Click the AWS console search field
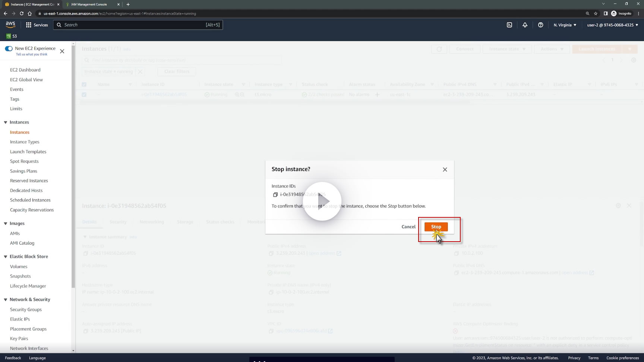This screenshot has width=644, height=362. pyautogui.click(x=138, y=25)
